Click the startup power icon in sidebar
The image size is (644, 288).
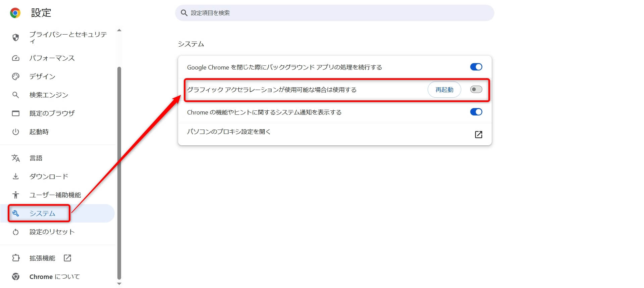(15, 132)
